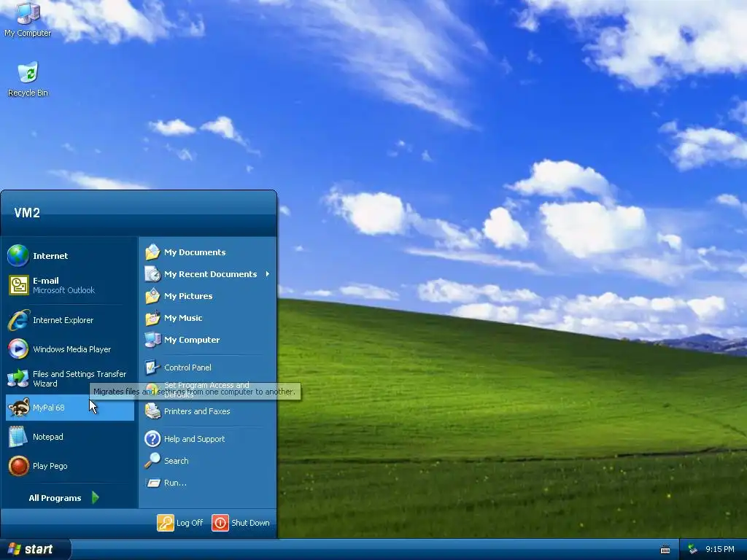Image resolution: width=747 pixels, height=560 pixels.
Task: Click the Shut Down label
Action: (x=250, y=523)
